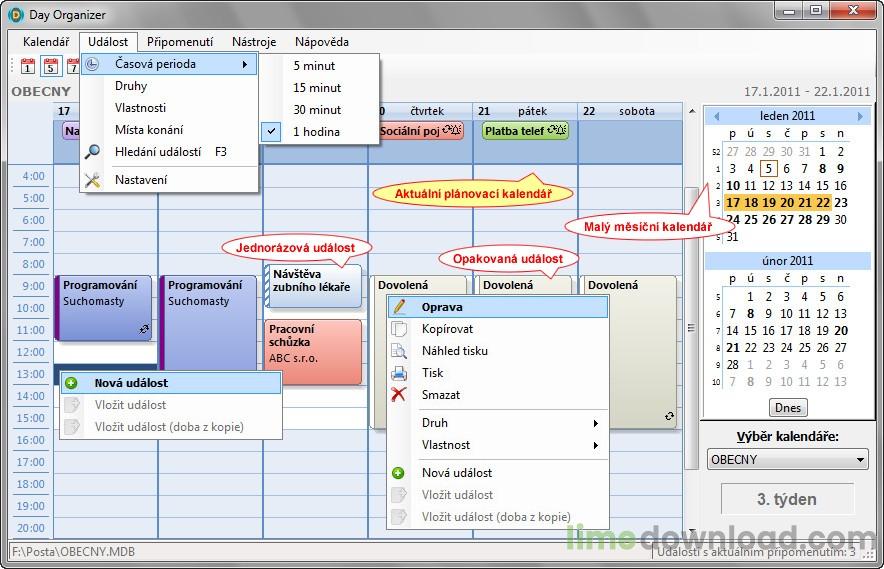
Task: Click the scroll up arrow of week view
Action: click(x=692, y=112)
